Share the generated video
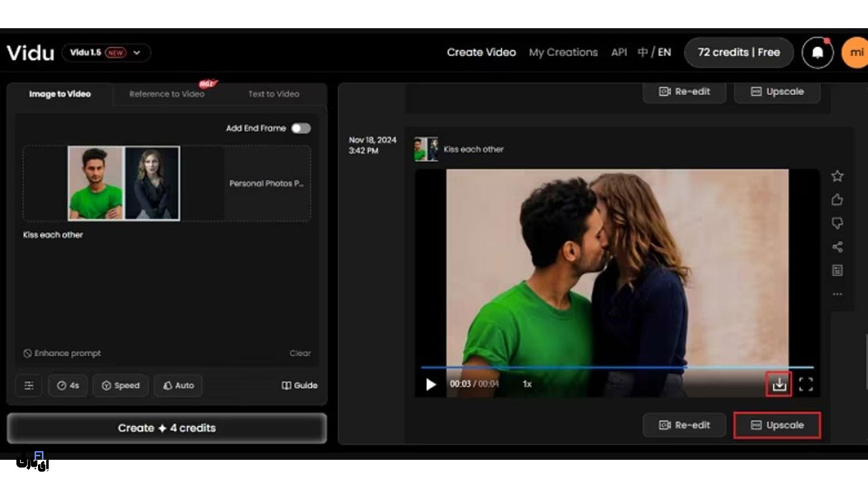Screen dimensions: 868x488 pyautogui.click(x=837, y=247)
